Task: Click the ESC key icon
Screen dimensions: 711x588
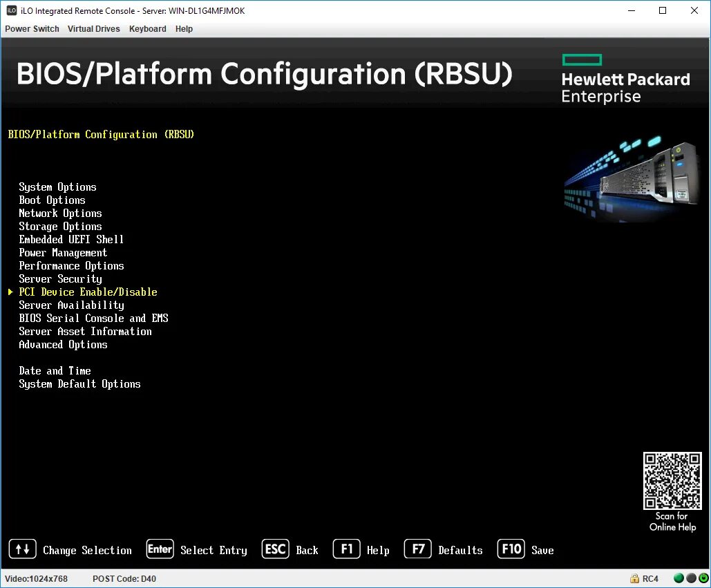Action: [275, 549]
